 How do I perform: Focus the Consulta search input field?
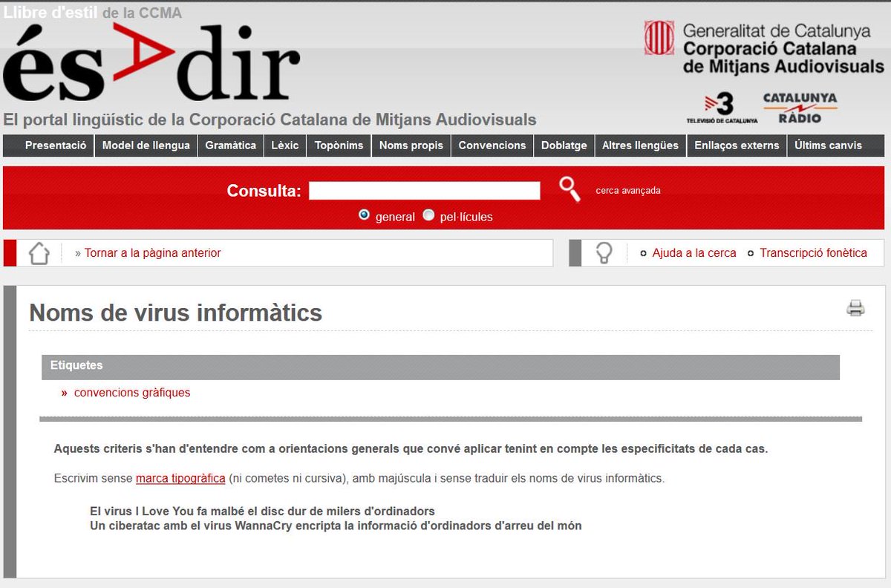tap(424, 191)
